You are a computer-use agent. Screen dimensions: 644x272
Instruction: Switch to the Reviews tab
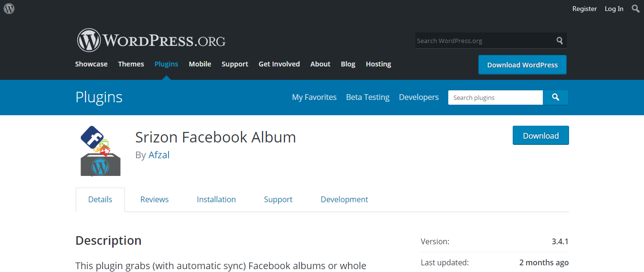[155, 199]
